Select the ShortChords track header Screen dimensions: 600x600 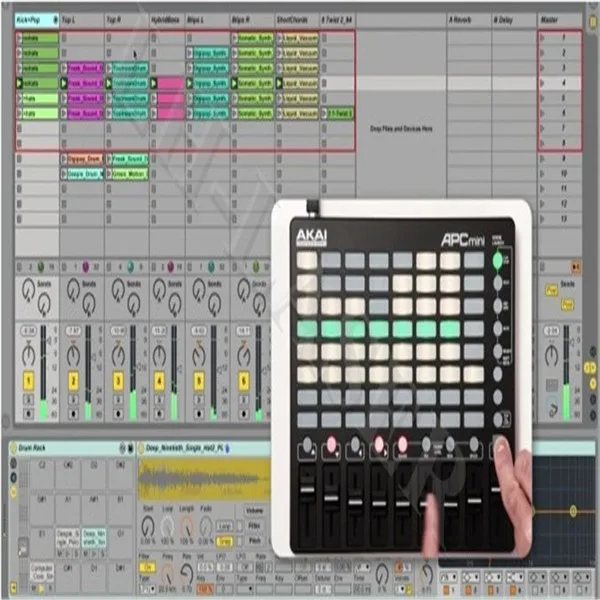297,20
